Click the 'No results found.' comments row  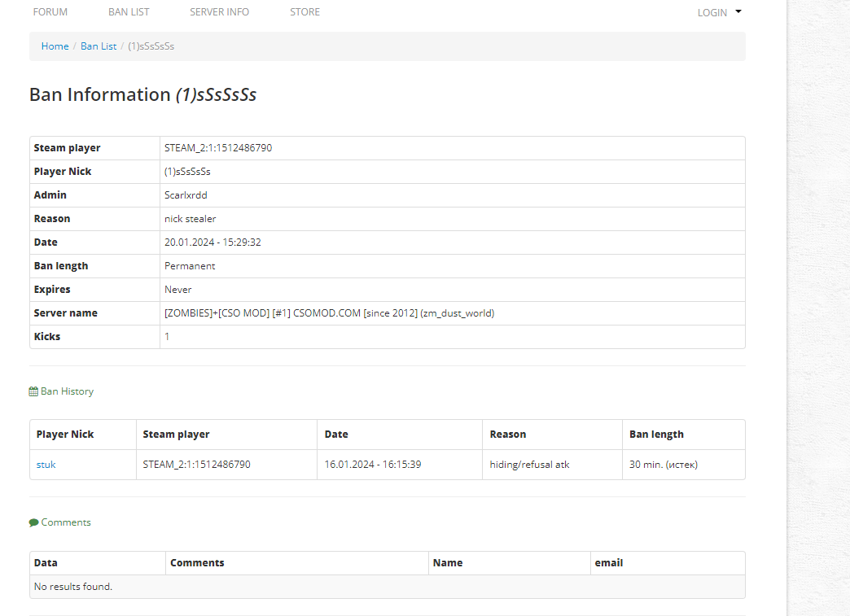coord(73,587)
